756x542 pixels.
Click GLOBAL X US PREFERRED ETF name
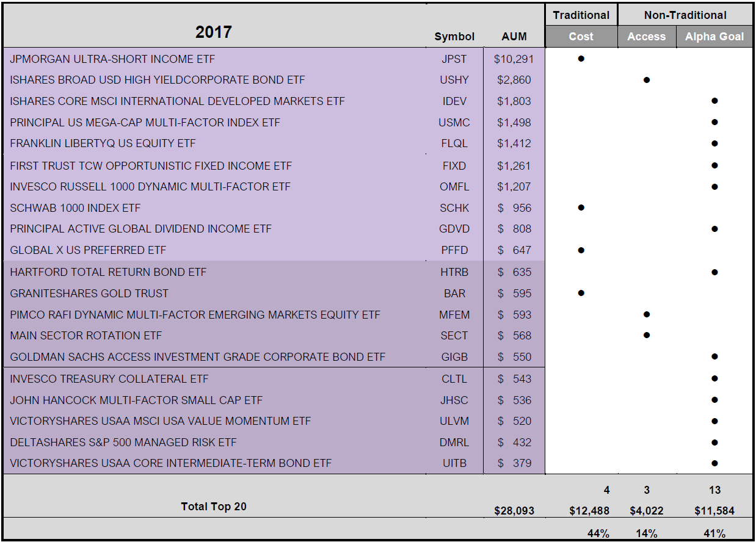coord(88,250)
